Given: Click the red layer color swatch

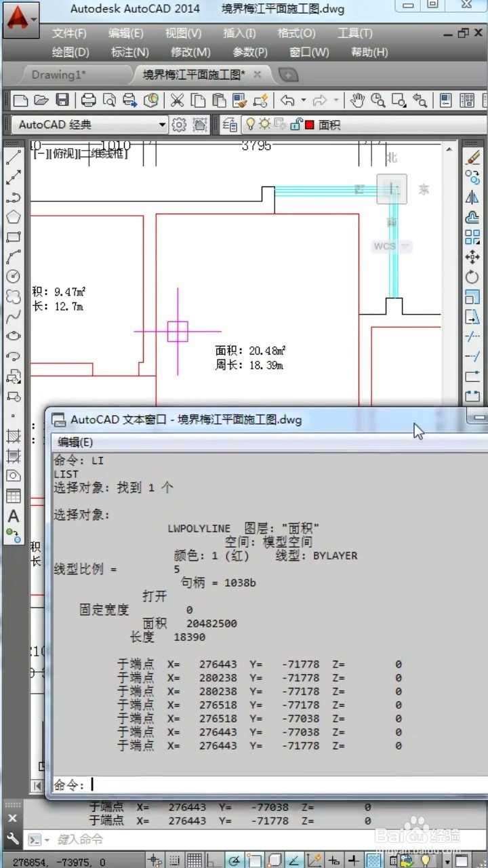Looking at the screenshot, I should (x=310, y=125).
